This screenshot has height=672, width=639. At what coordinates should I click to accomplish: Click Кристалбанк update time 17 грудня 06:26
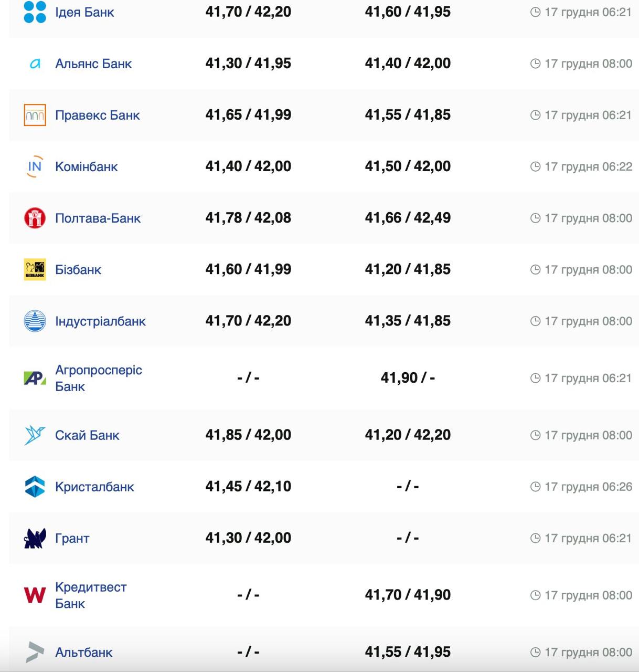click(588, 487)
